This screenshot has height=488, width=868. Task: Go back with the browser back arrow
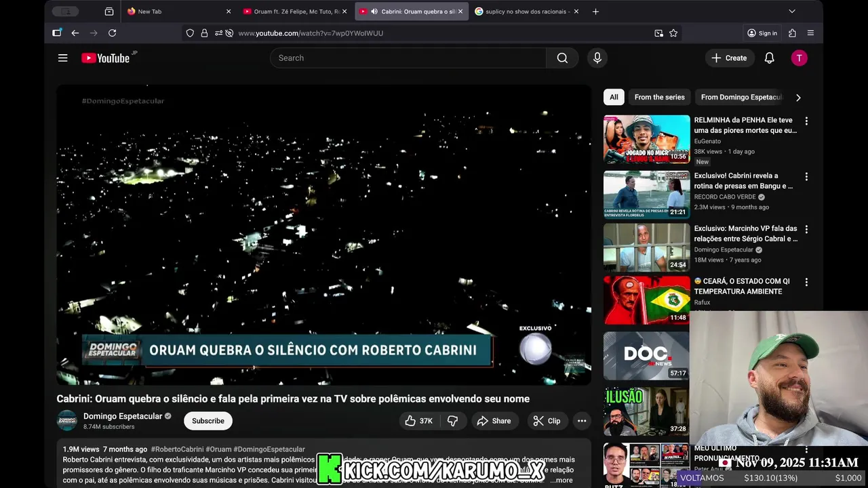pos(75,33)
